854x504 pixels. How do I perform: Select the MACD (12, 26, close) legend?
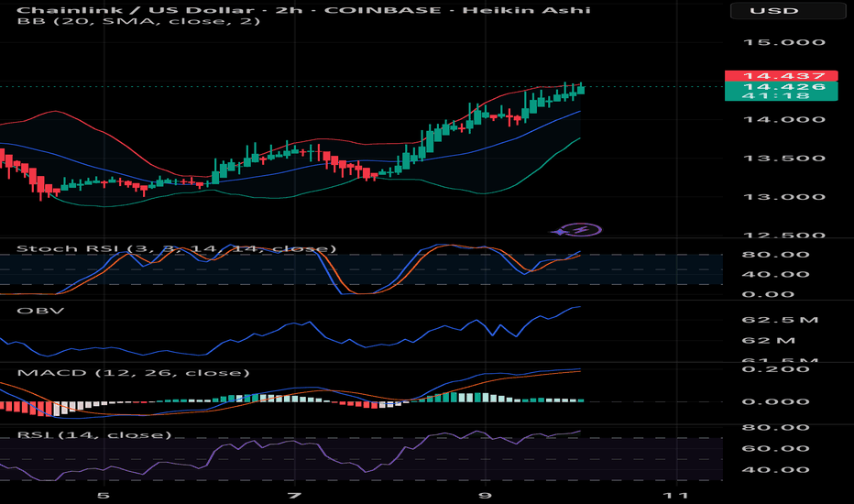133,373
